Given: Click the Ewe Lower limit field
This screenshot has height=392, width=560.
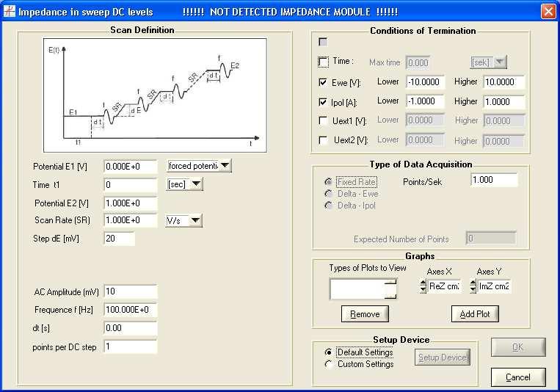Looking at the screenshot, I should tap(426, 82).
